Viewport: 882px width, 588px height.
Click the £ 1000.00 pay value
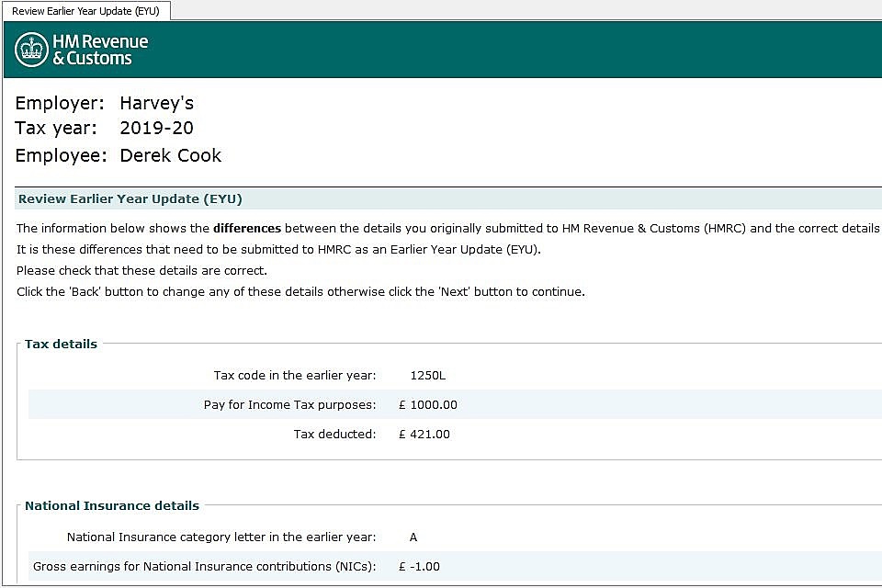pos(427,404)
